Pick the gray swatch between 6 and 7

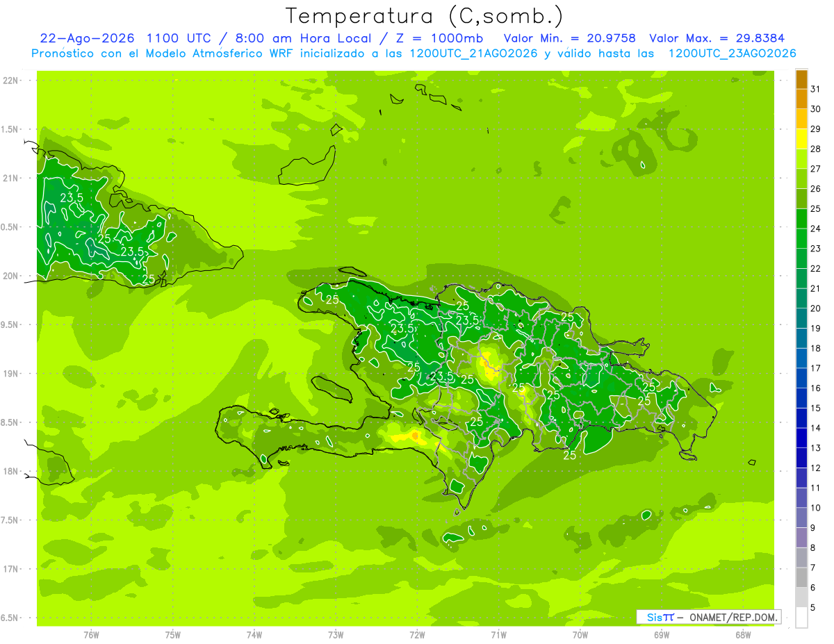point(801,578)
